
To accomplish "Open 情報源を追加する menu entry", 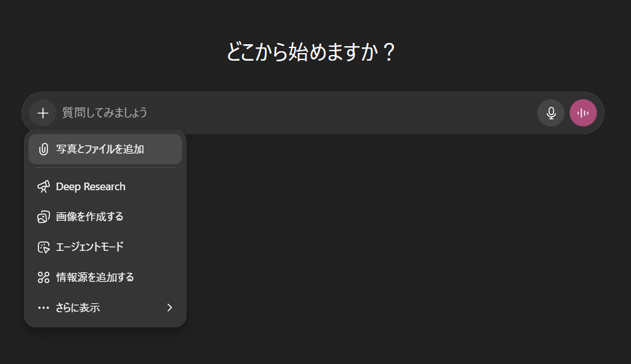I will point(95,277).
